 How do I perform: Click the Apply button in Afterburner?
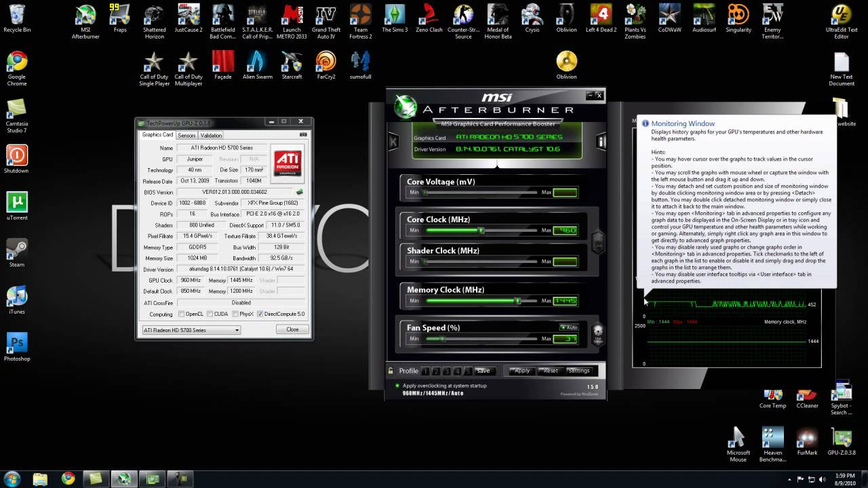[x=521, y=371]
